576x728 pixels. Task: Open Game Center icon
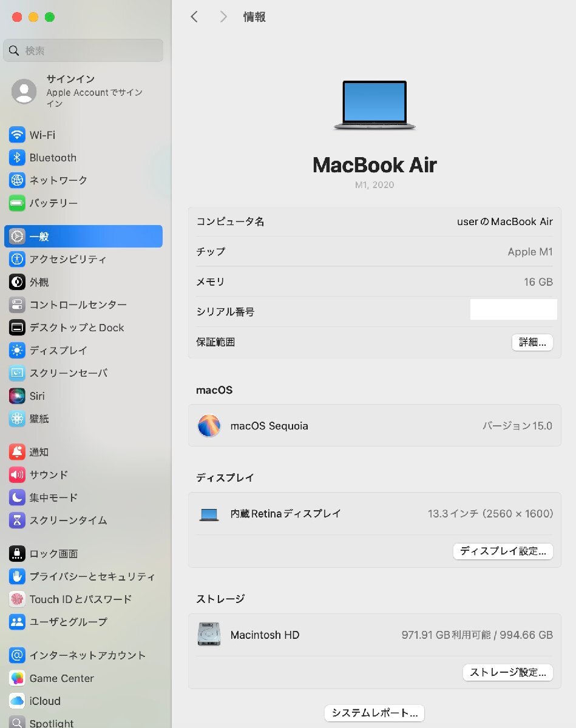point(17,678)
